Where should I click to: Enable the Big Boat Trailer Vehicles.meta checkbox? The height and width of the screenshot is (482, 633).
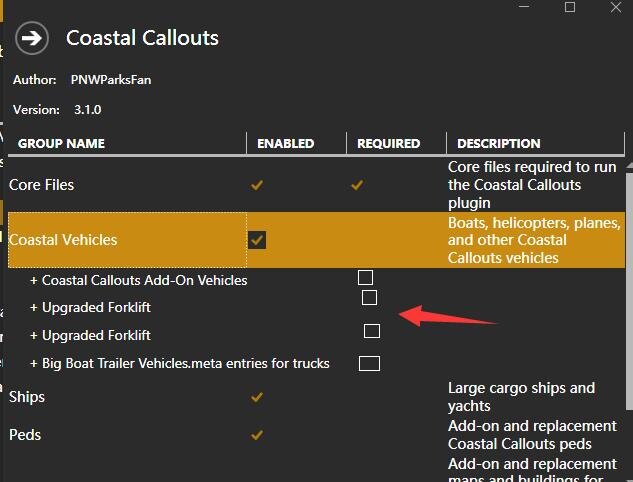click(x=369, y=363)
